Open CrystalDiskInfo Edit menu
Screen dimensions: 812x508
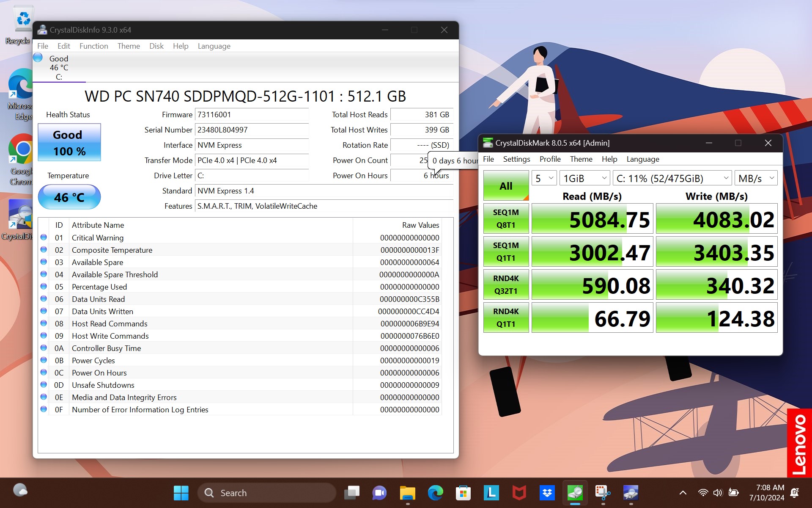[64, 46]
